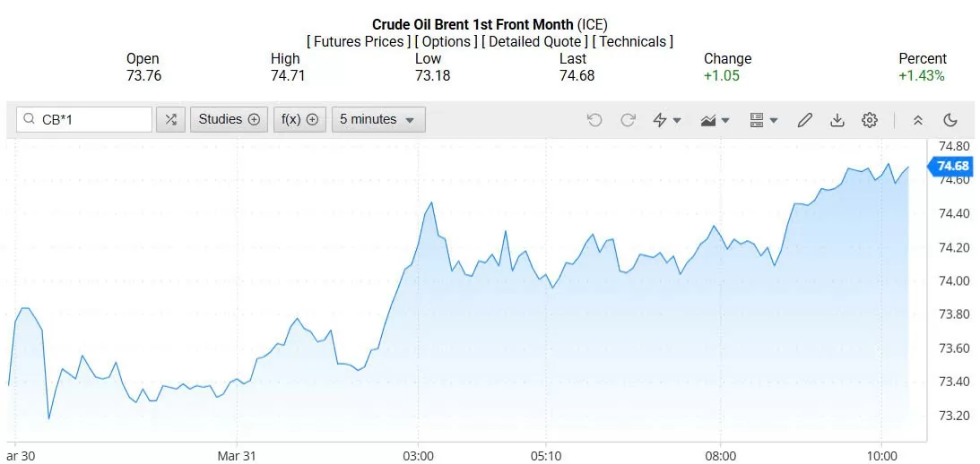Viewport: 980px width, 464px height.
Task: Click the compare symbols shuffle icon
Action: tap(170, 119)
